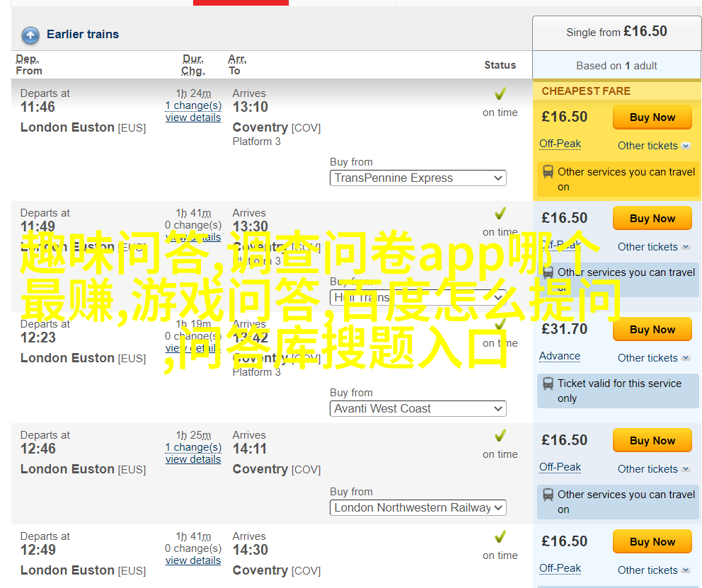View details of the 12:49 departure
Viewport: 702px width, 588px height.
tap(193, 560)
